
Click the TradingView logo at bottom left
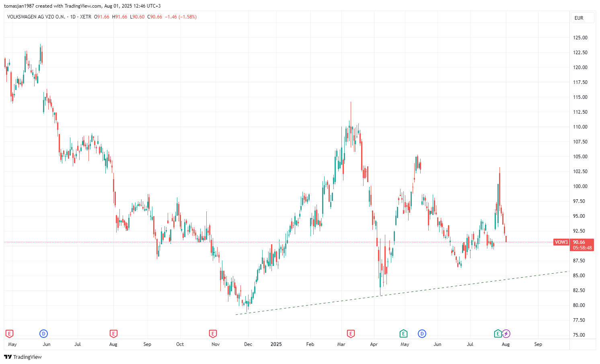pos(23,357)
